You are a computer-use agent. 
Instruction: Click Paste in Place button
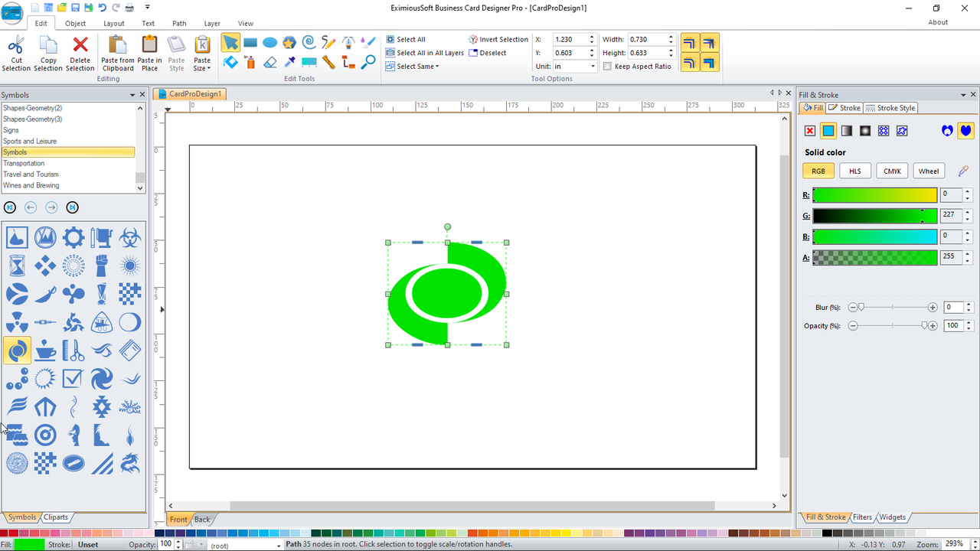149,54
